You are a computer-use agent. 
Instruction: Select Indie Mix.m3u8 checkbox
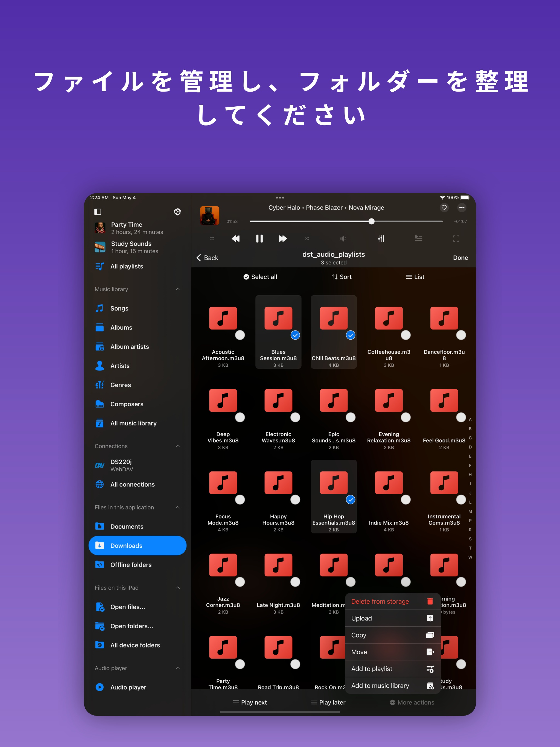[406, 500]
